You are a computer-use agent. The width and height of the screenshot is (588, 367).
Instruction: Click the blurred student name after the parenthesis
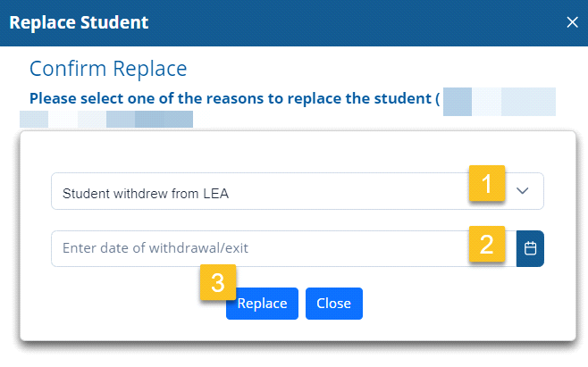499,101
